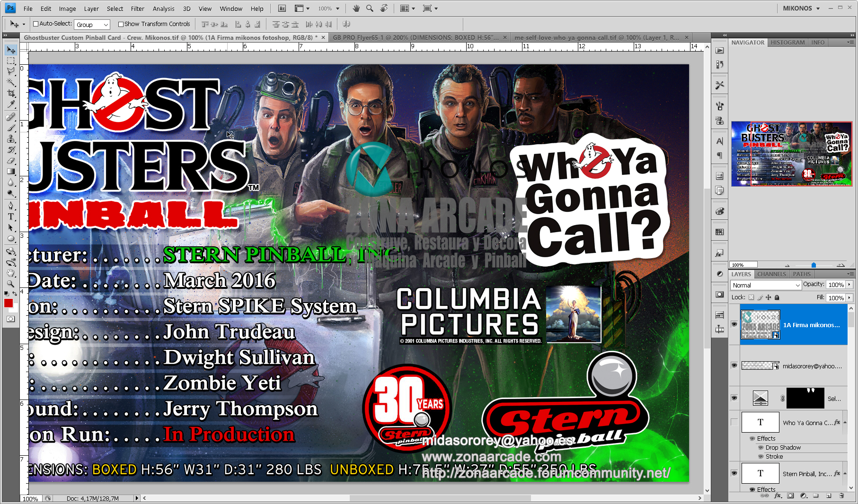This screenshot has height=504, width=858.
Task: Switch to the Histogram tab
Action: [787, 43]
